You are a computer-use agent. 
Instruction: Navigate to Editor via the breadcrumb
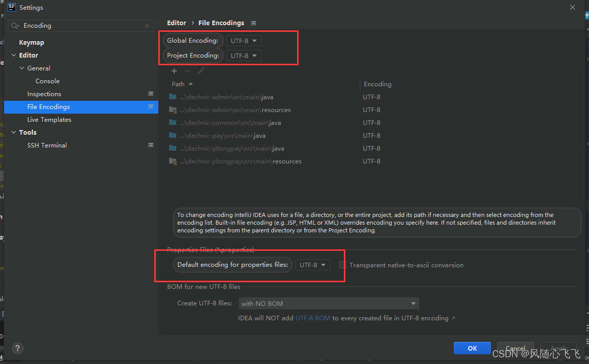176,23
